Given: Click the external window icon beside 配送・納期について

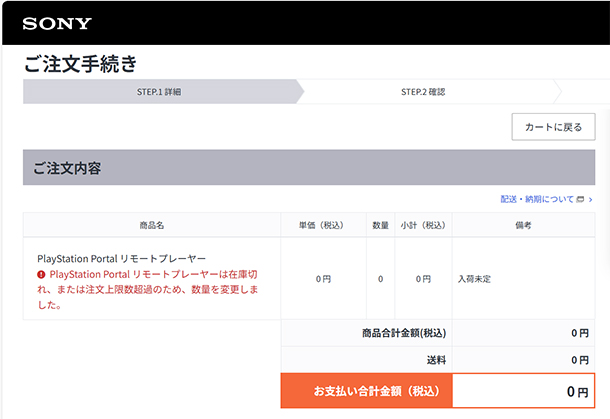Looking at the screenshot, I should point(580,199).
